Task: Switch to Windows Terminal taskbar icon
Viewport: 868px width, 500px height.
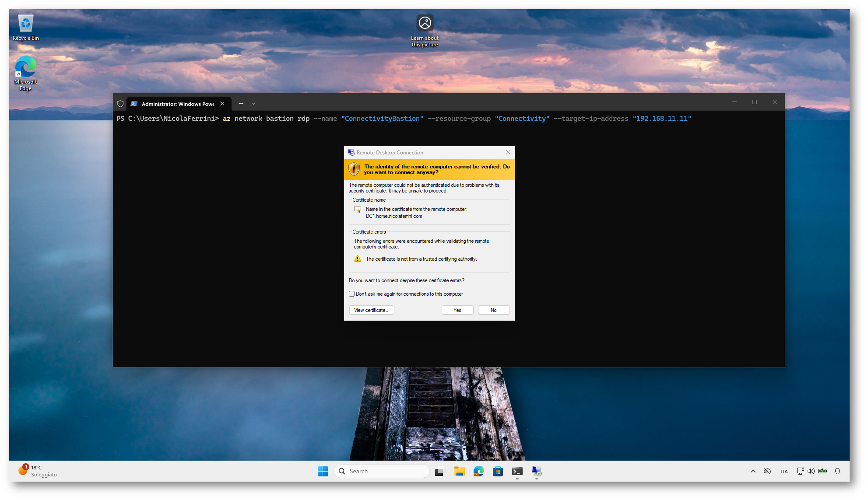Action: 517,471
